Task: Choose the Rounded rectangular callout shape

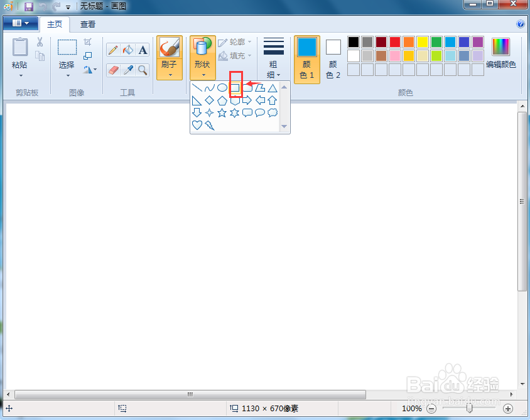Action: point(247,112)
